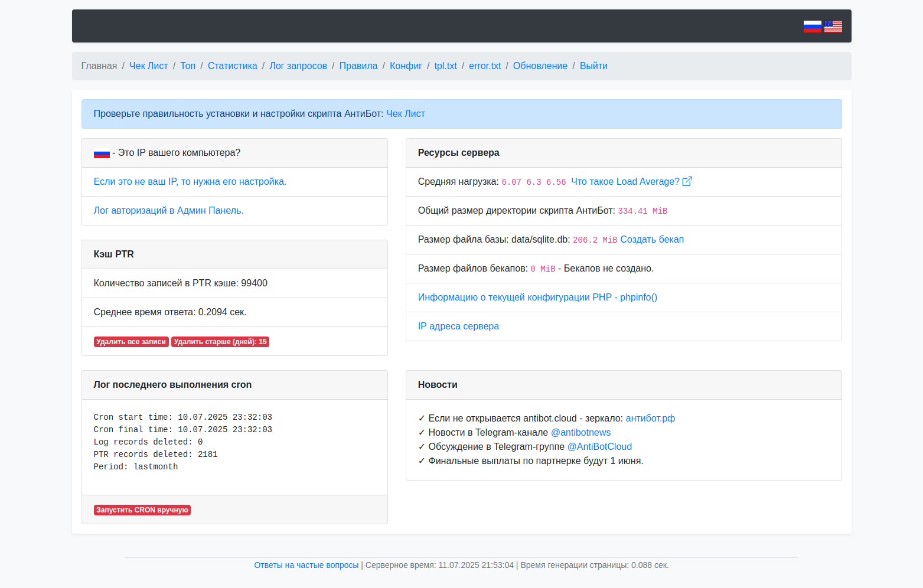The image size is (923, 588).
Task: Open the error.txt log
Action: (485, 66)
